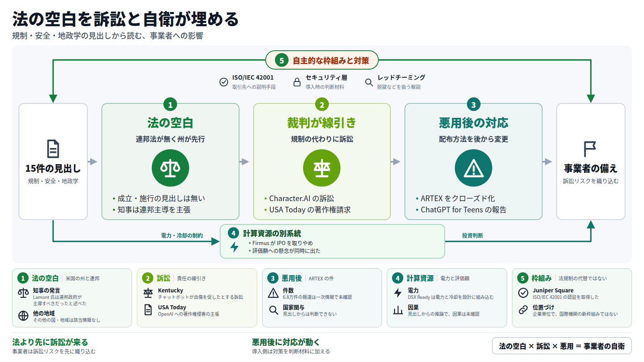Image resolution: width=644 pixels, height=362 pixels.
Task: Click the 枠組み legend title in bottom card 5
Action: [x=541, y=278]
